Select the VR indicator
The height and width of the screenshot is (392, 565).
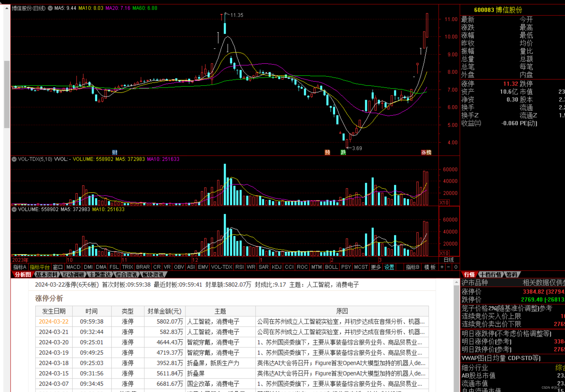pyautogui.click(x=167, y=267)
